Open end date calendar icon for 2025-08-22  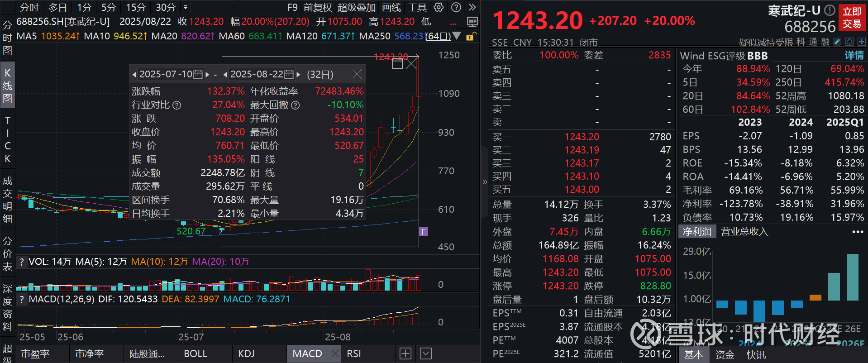pos(289,74)
